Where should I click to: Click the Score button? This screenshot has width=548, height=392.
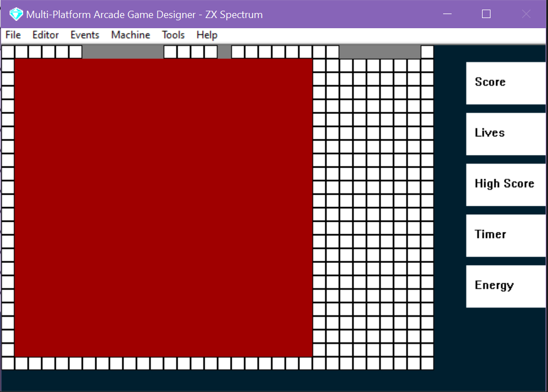506,83
